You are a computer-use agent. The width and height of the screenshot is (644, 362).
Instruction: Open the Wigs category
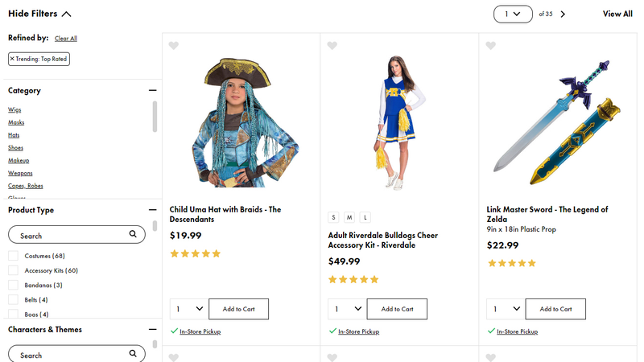pyautogui.click(x=14, y=109)
